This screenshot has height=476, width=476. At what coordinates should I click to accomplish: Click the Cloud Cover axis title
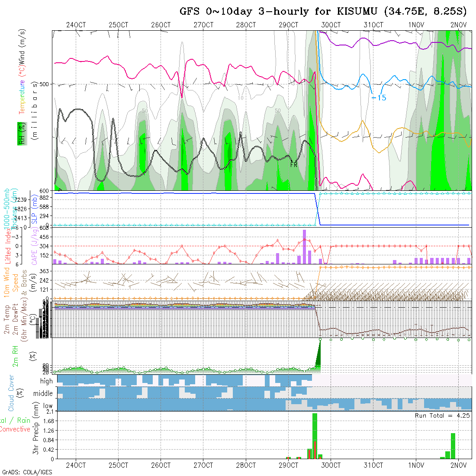[11, 393]
